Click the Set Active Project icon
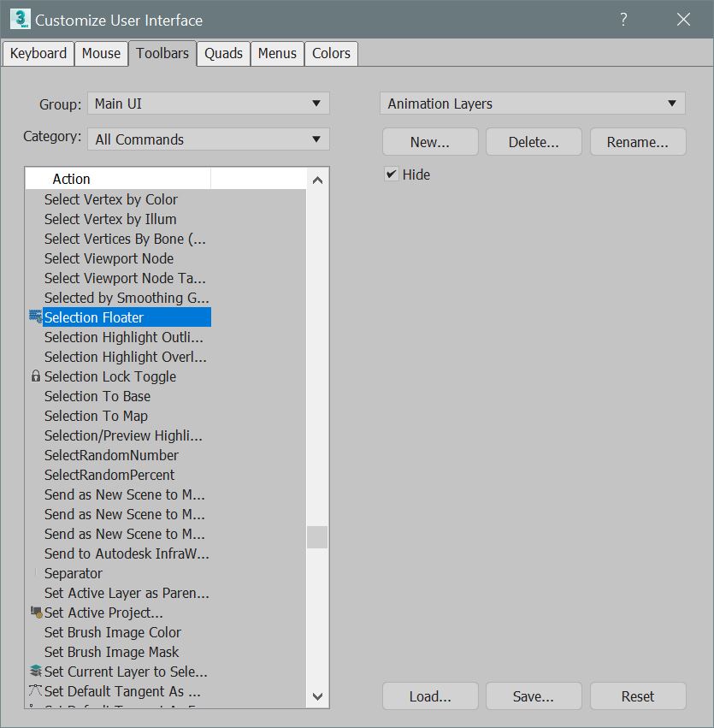Image resolution: width=714 pixels, height=728 pixels. coord(36,613)
